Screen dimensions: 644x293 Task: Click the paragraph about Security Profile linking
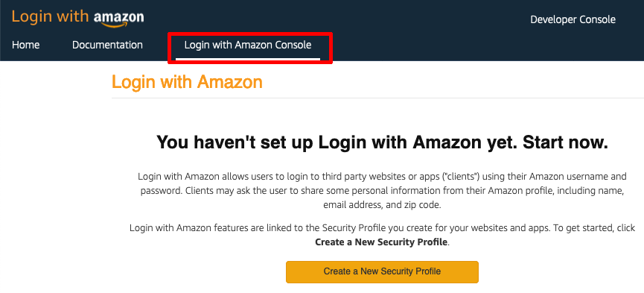(x=382, y=235)
